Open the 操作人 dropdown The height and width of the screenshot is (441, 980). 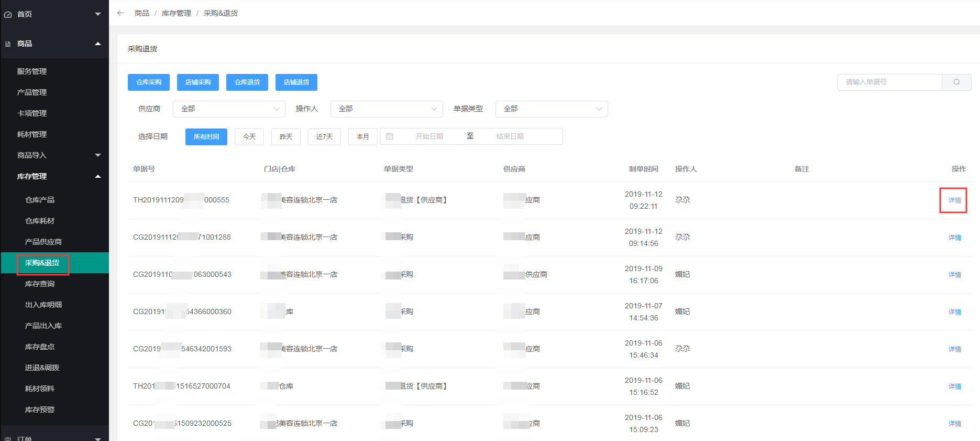click(x=387, y=109)
